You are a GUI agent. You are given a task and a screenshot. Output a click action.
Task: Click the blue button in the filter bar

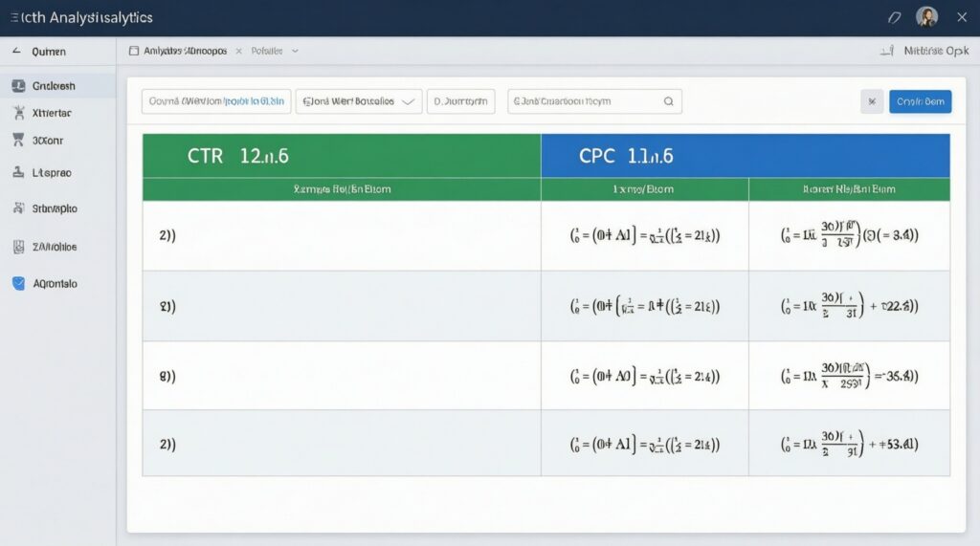click(920, 101)
